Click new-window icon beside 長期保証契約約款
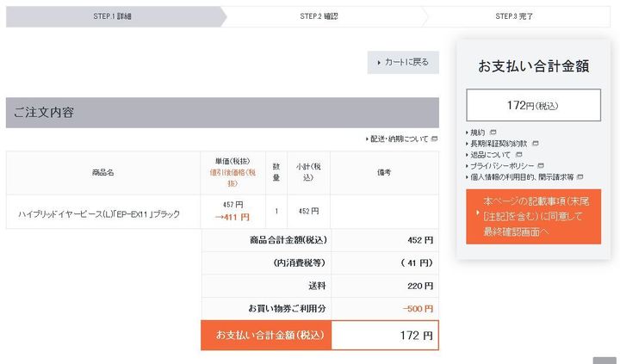 coord(536,144)
